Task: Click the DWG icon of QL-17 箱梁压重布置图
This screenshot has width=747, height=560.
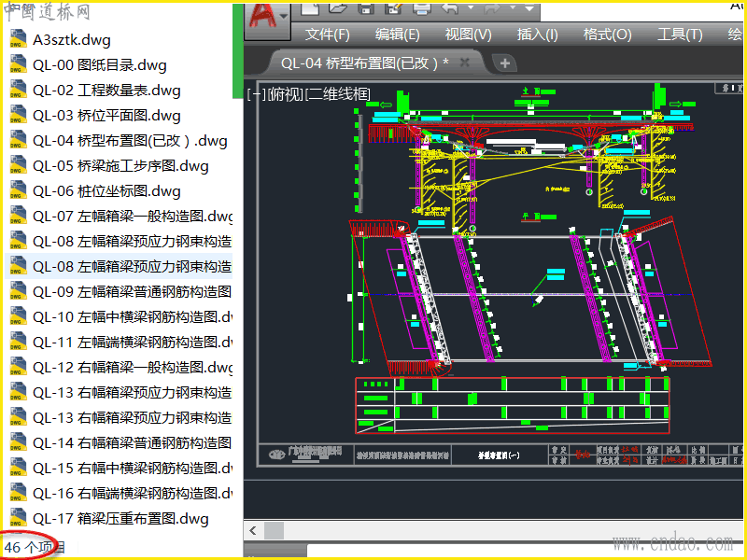Action: [18, 518]
